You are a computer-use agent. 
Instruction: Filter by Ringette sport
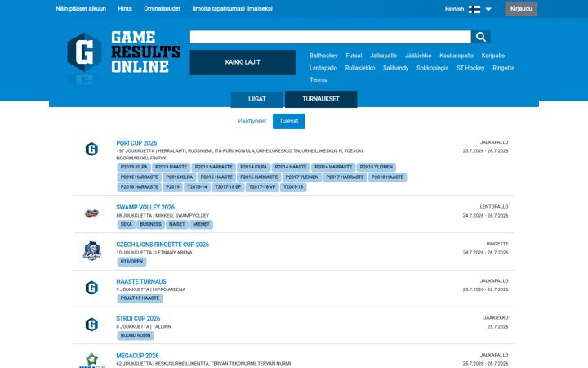[504, 68]
